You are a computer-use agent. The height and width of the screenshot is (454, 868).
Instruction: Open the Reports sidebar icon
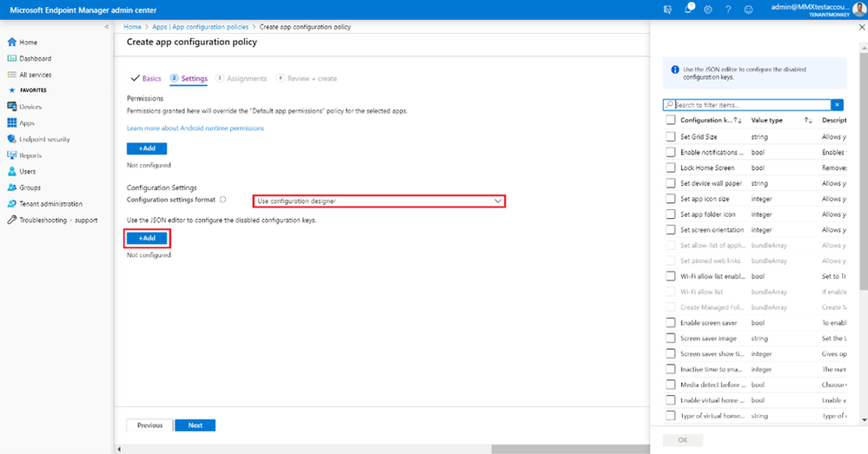[11, 155]
